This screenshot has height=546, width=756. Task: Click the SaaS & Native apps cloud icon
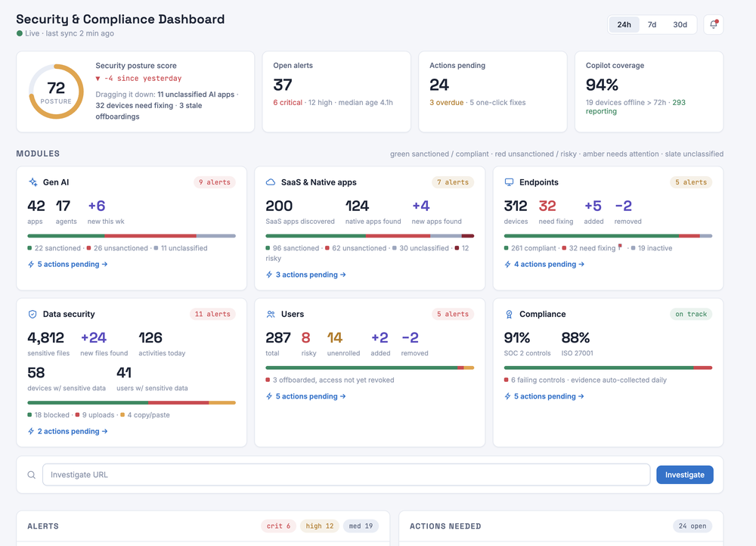271,182
